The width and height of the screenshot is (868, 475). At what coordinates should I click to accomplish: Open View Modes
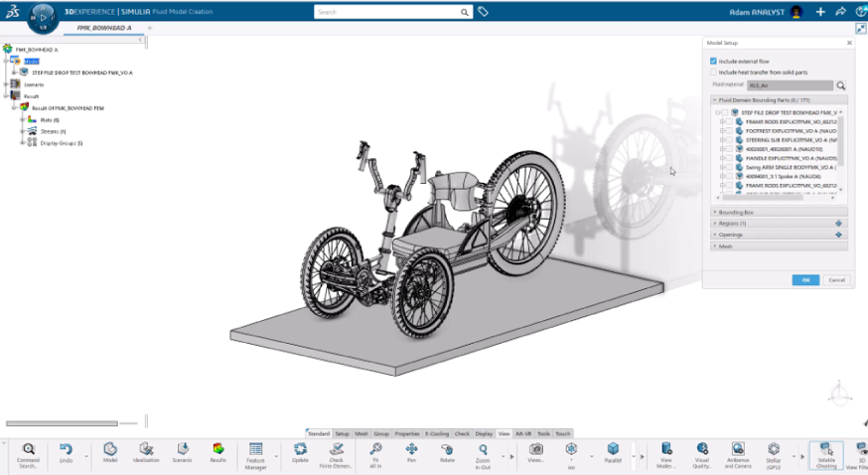pyautogui.click(x=666, y=455)
